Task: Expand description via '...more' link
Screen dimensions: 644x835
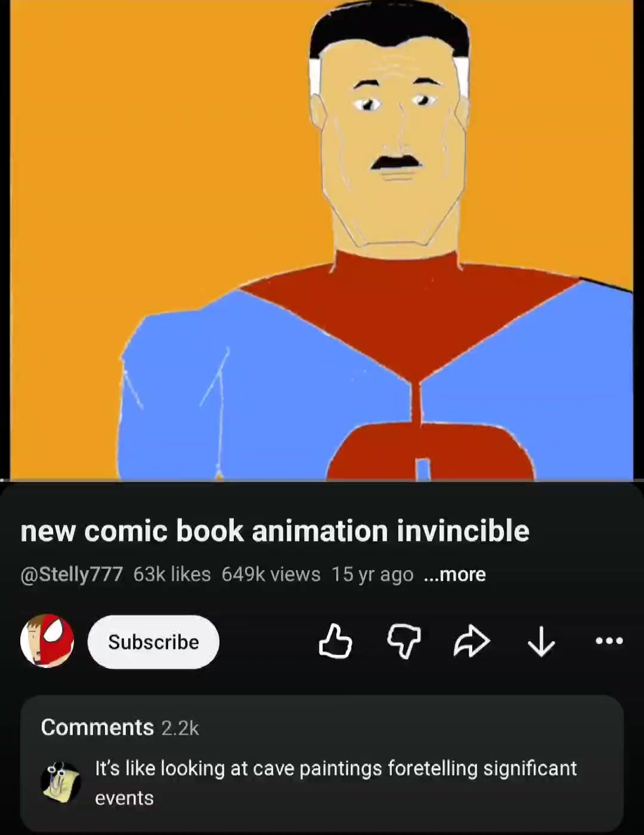Action: [454, 574]
